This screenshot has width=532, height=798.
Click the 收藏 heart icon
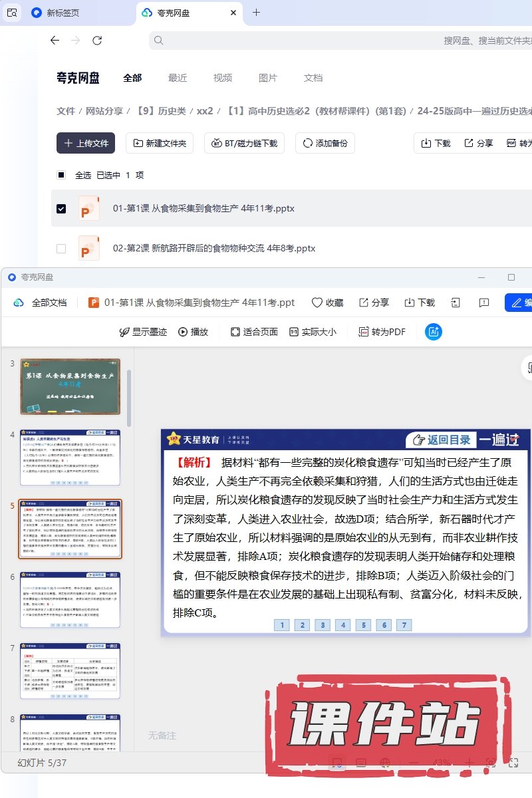click(327, 303)
